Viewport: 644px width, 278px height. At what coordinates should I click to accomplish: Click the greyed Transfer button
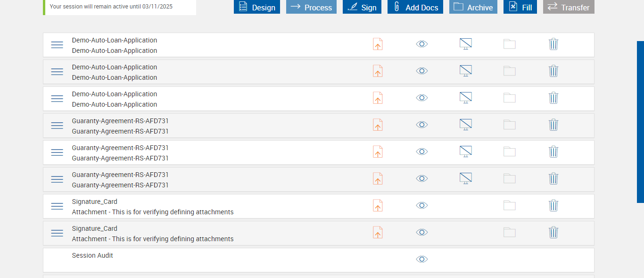tap(569, 7)
